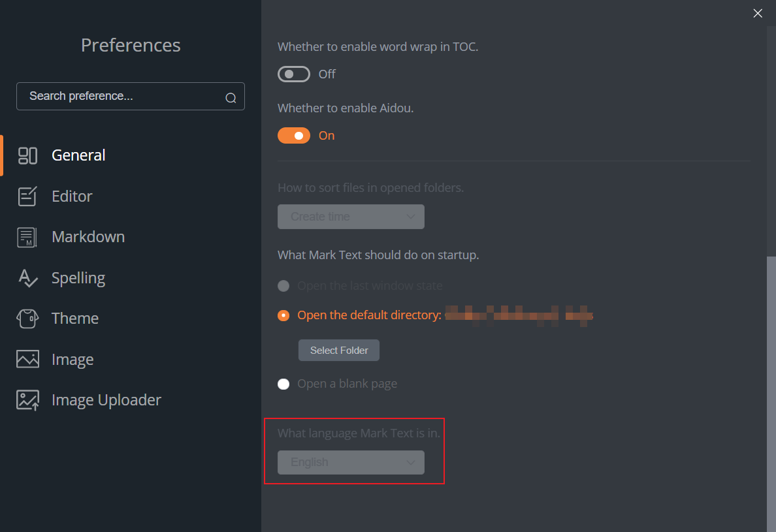The image size is (776, 532).
Task: Go to Markdown preferences
Action: (x=131, y=237)
